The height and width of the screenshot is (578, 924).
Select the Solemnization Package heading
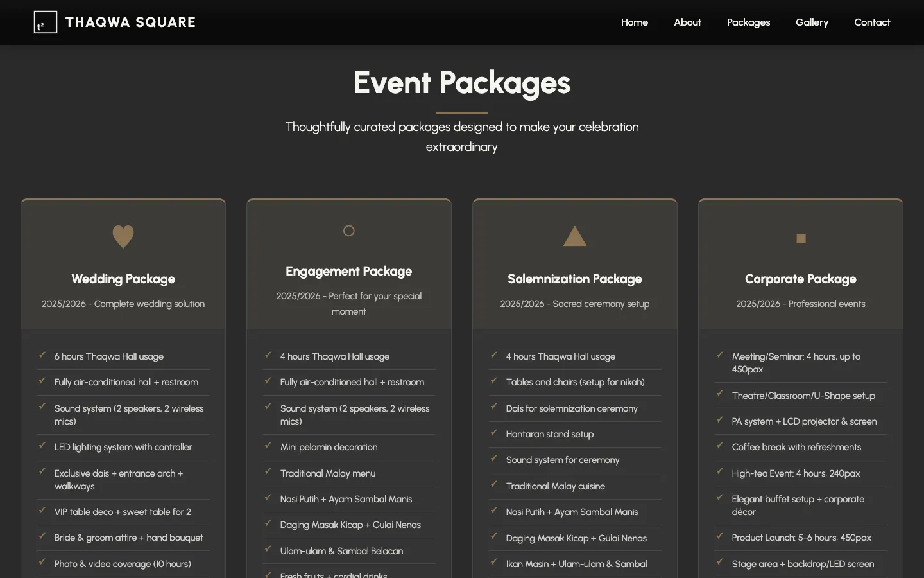[575, 279]
